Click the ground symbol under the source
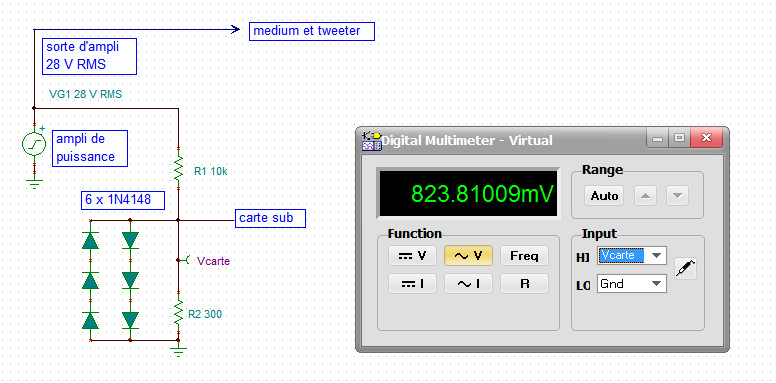 [x=34, y=184]
